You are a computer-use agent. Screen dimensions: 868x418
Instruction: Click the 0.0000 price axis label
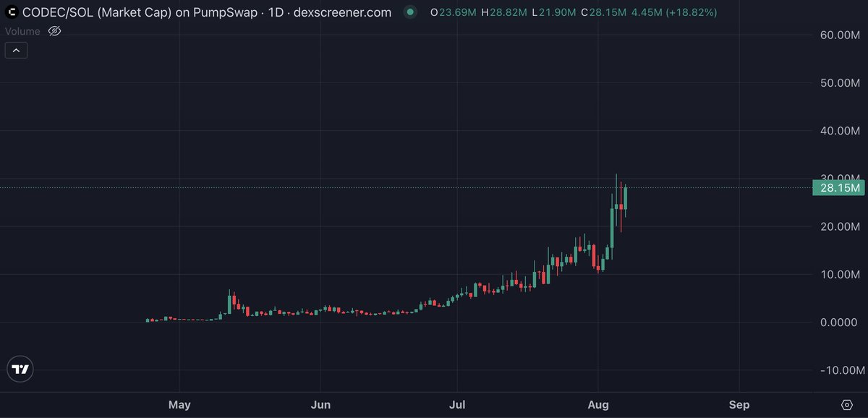[x=840, y=322]
